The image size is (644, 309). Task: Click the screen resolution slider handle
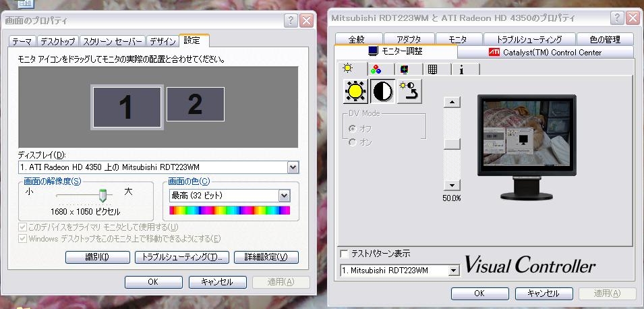click(x=103, y=196)
